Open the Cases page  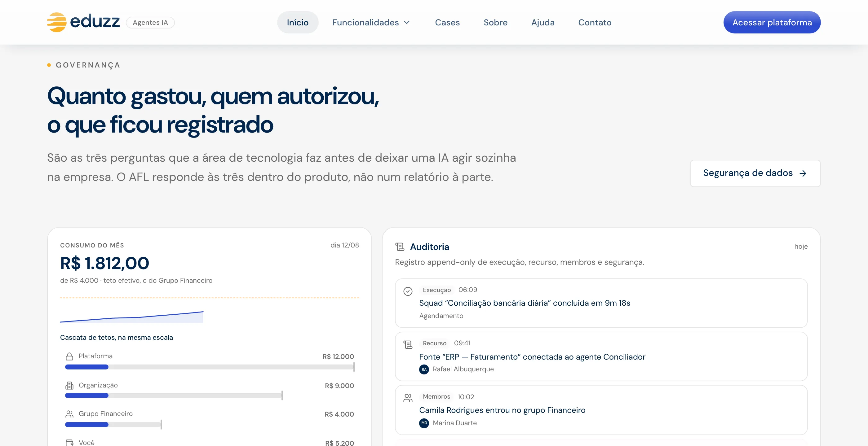(447, 22)
